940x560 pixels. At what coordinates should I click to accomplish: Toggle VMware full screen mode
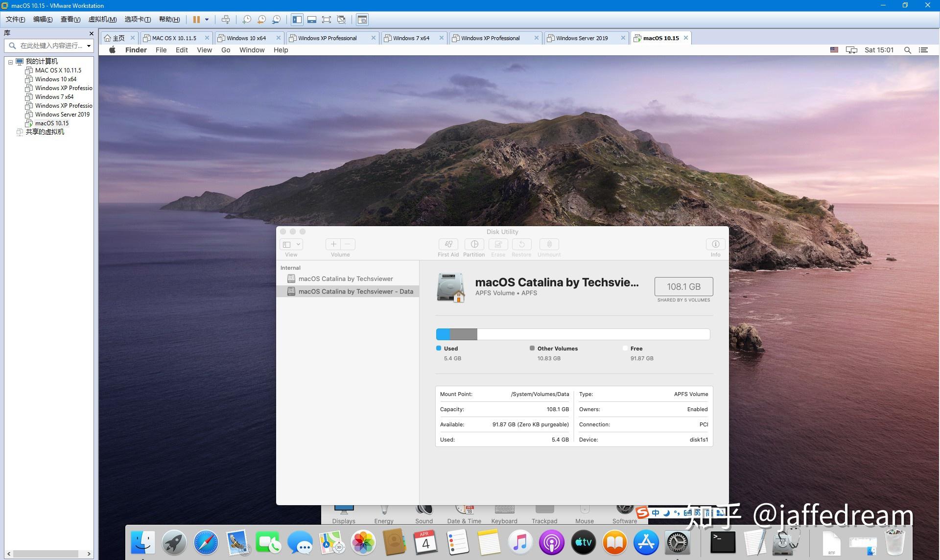[327, 20]
